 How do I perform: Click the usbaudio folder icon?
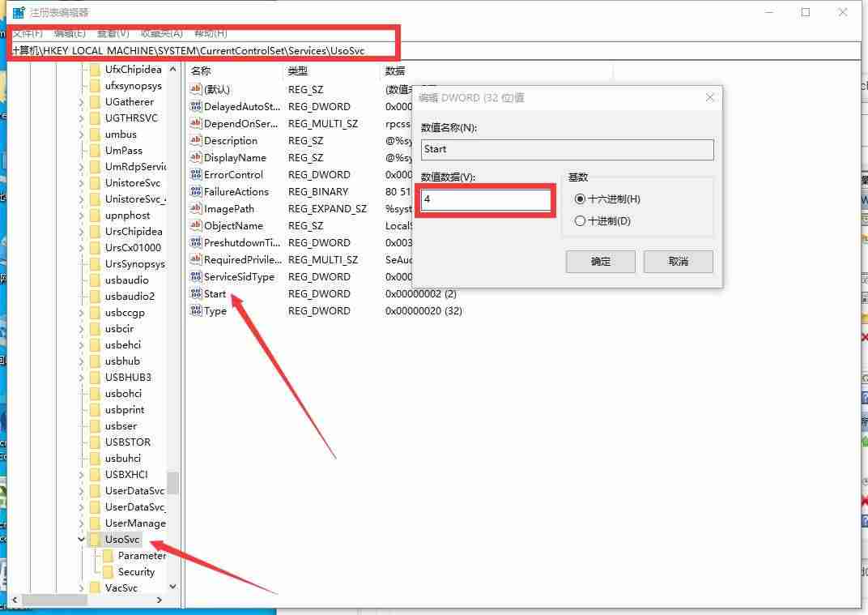click(95, 280)
